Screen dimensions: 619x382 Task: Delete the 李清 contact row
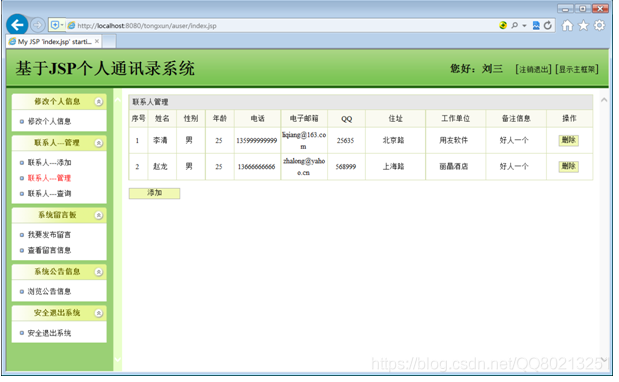(568, 140)
